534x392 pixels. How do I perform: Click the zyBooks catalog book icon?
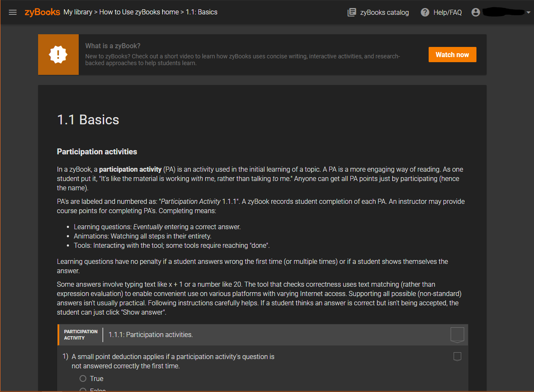(352, 12)
